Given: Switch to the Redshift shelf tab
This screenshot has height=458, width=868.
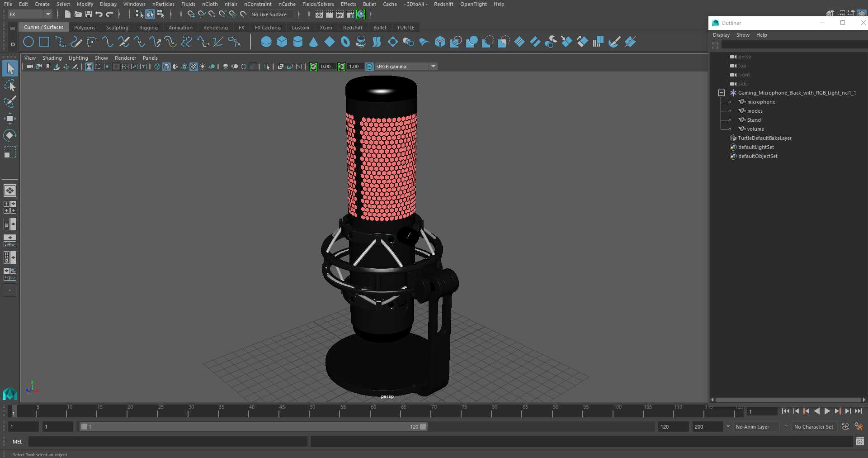Looking at the screenshot, I should tap(353, 28).
